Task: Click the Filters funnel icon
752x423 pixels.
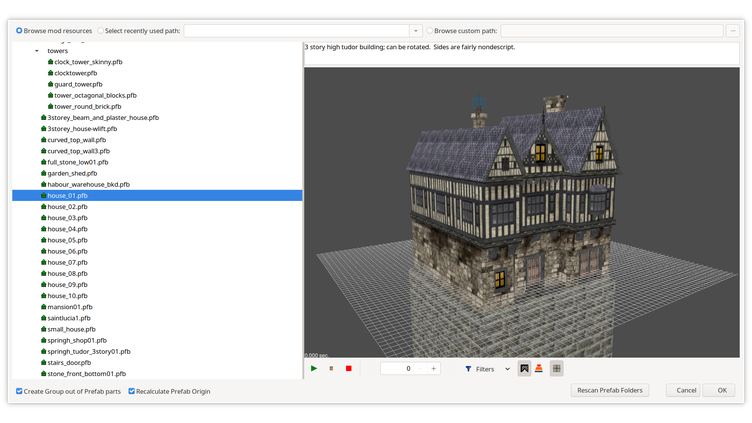Action: [469, 369]
